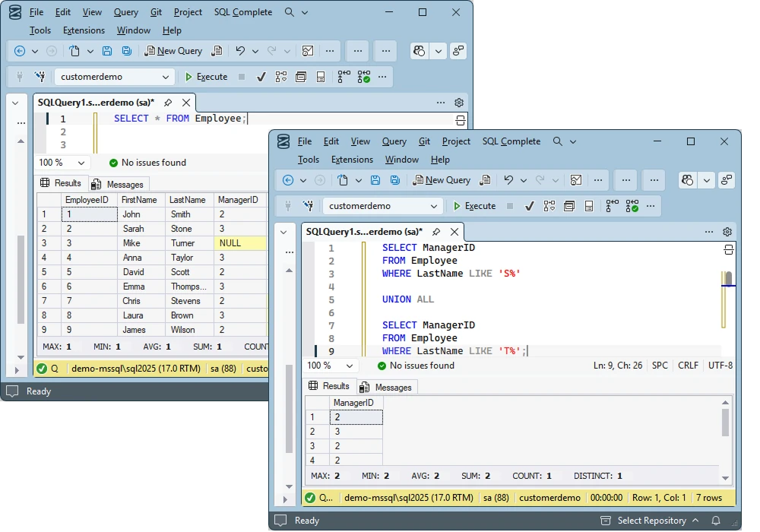Click the live share icon, front window

coord(726,180)
